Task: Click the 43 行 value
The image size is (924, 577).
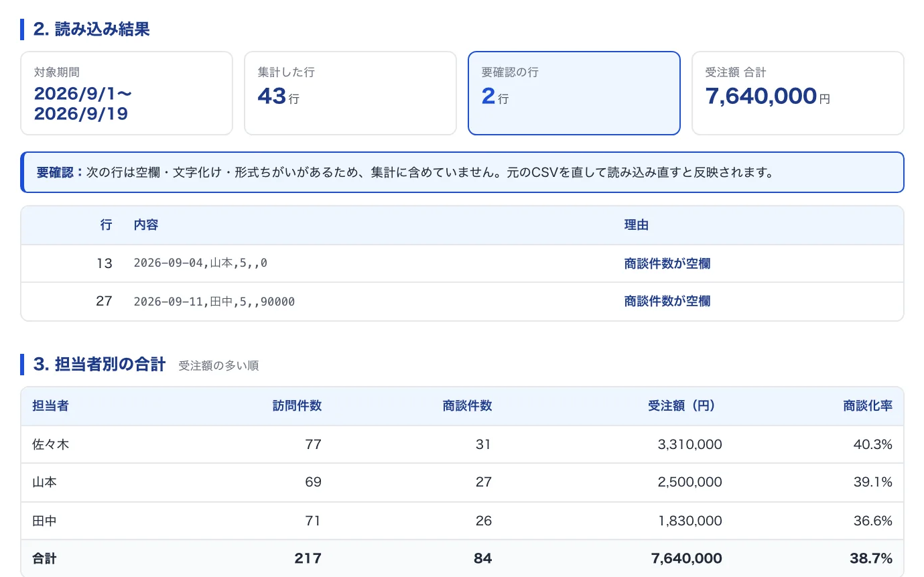Action: tap(279, 97)
